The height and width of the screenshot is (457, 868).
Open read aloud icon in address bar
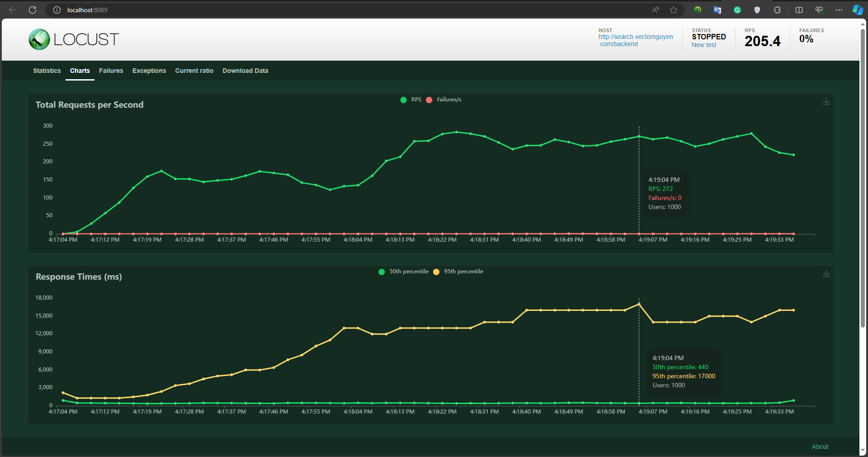(x=656, y=10)
